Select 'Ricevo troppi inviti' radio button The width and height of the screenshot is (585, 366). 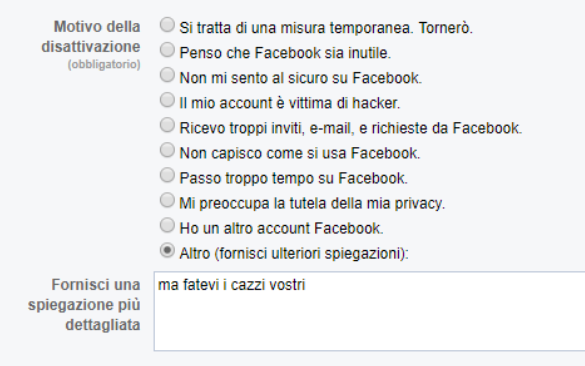click(x=167, y=125)
